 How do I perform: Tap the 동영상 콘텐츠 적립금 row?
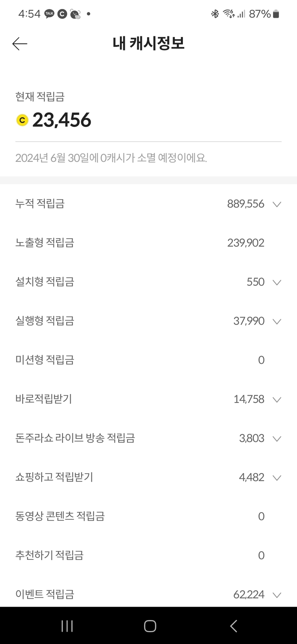click(60, 516)
